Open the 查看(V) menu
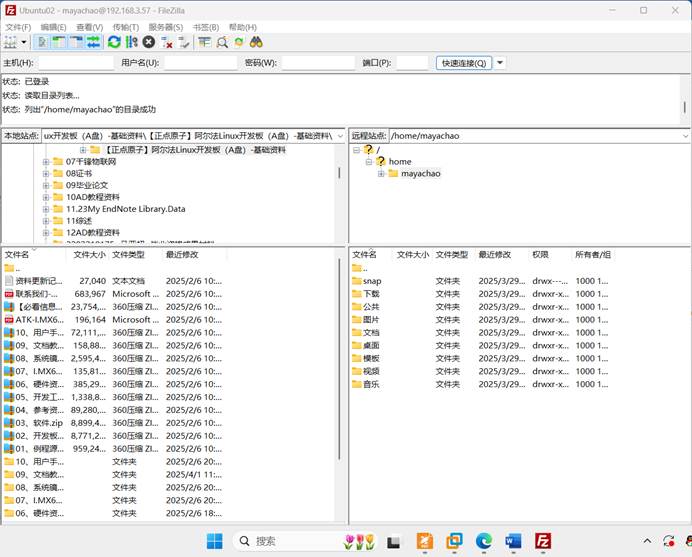Image resolution: width=692 pixels, height=557 pixels. (90, 27)
